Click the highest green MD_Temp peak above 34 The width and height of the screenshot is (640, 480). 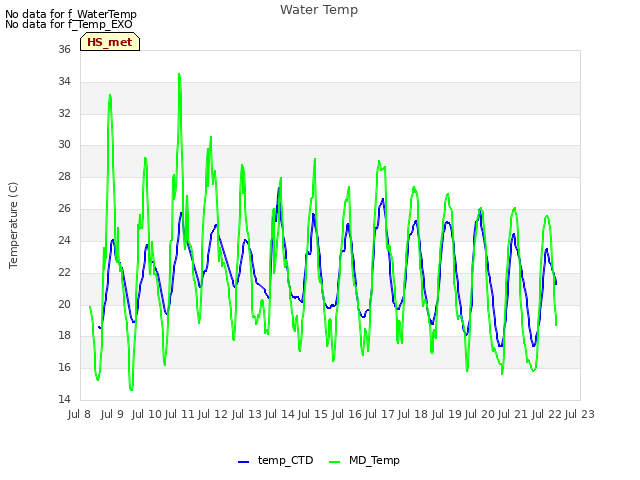pyautogui.click(x=179, y=74)
